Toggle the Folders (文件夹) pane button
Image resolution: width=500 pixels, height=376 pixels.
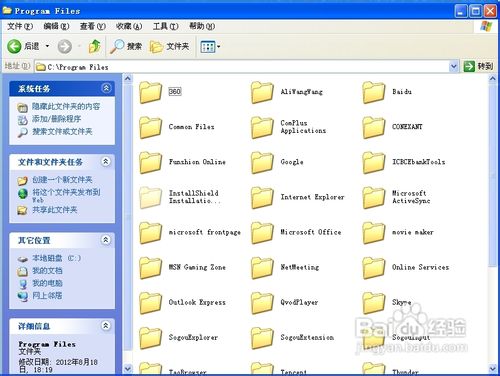pyautogui.click(x=169, y=46)
